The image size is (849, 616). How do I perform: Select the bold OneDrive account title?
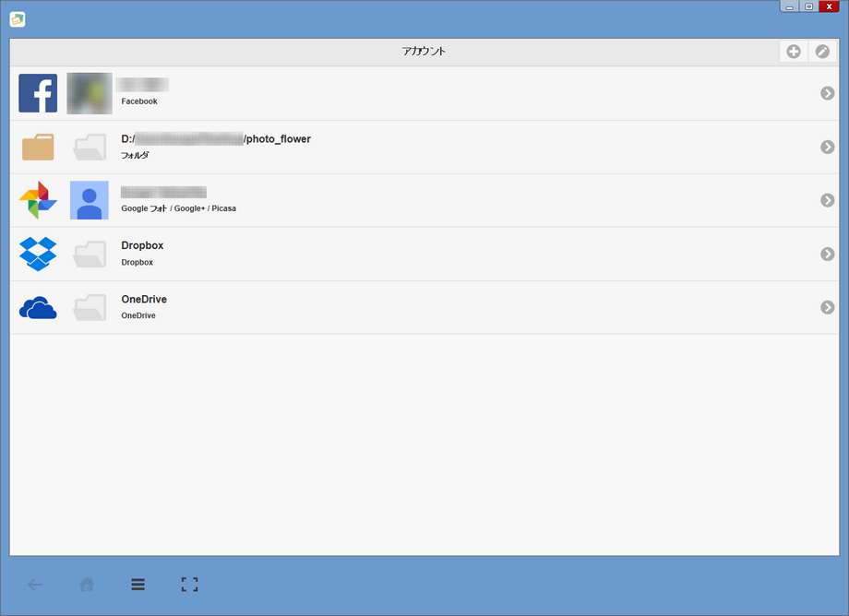(x=143, y=299)
